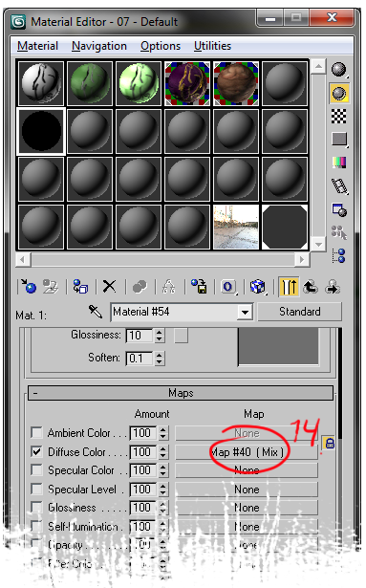Toggle Backlight sphere icon on side toolbar
Screen dimensions: 366x588
pyautogui.click(x=339, y=93)
